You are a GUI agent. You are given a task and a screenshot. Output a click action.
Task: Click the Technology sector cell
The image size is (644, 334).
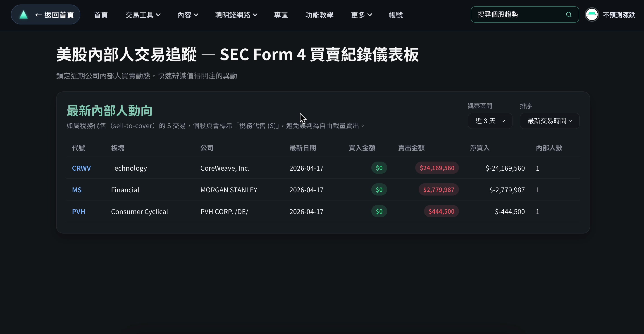(x=129, y=168)
